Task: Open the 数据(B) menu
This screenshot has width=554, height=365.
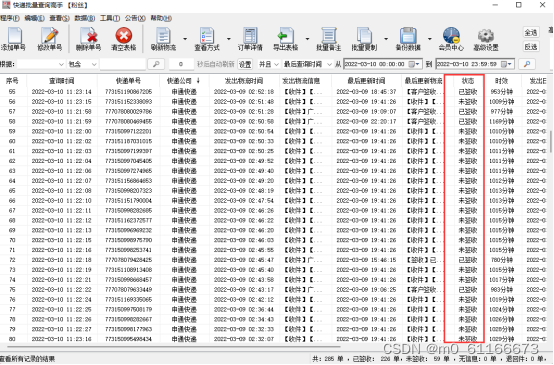Action: pyautogui.click(x=84, y=18)
